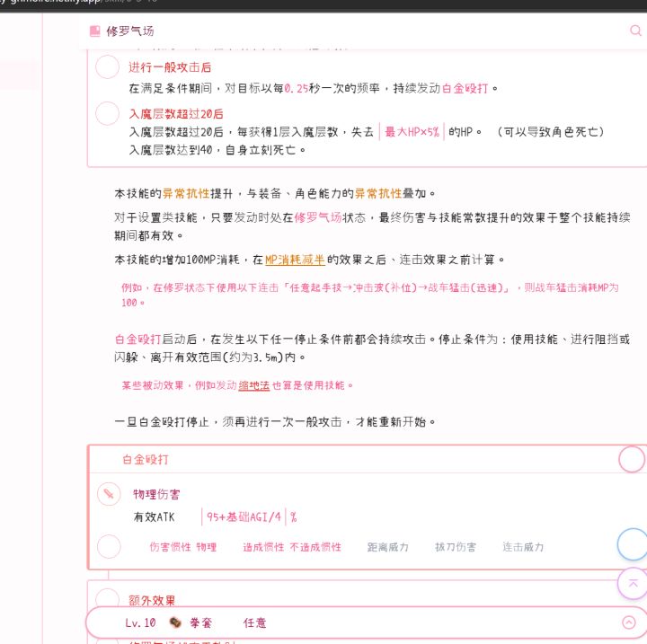Image resolution: width=647 pixels, height=644 pixels.
Task: Click the Lv. 10 level selector
Action: [141, 622]
